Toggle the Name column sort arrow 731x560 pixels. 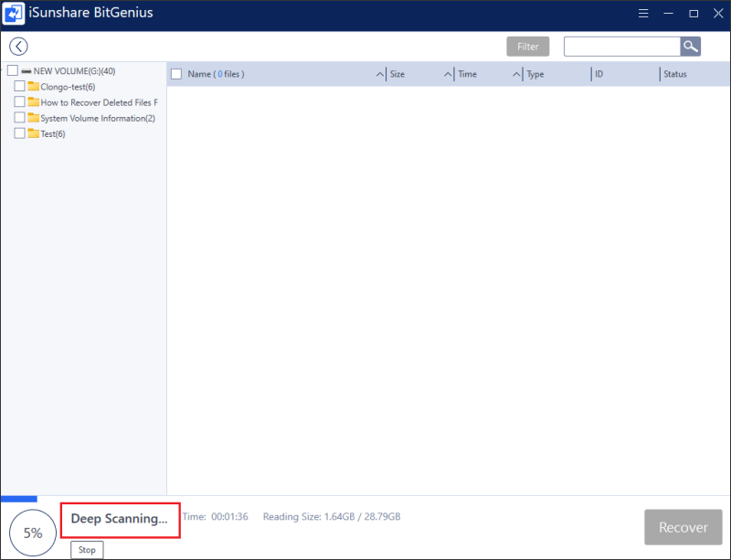pos(380,74)
